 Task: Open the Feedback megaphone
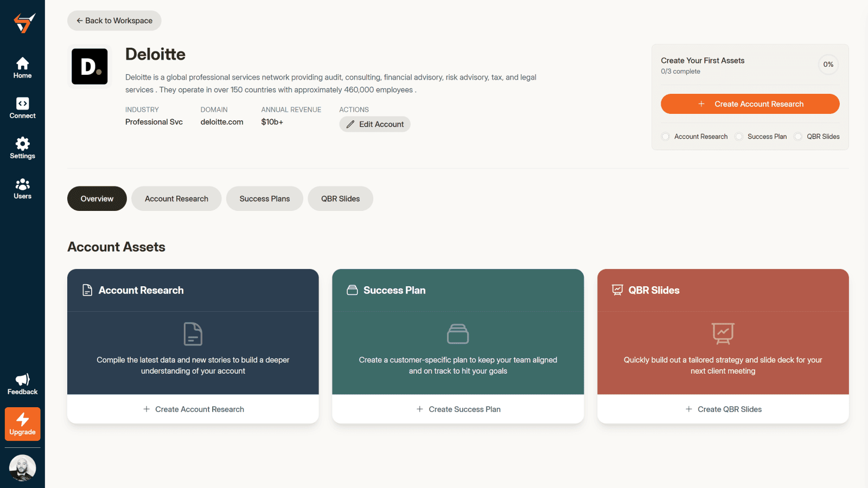tap(22, 384)
